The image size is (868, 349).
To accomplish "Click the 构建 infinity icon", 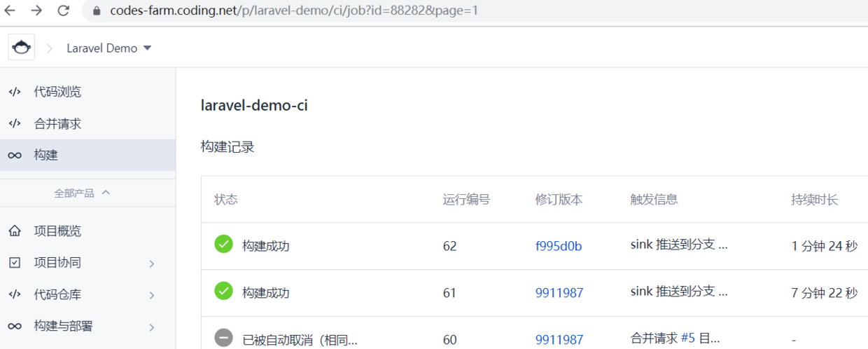I will coord(15,155).
